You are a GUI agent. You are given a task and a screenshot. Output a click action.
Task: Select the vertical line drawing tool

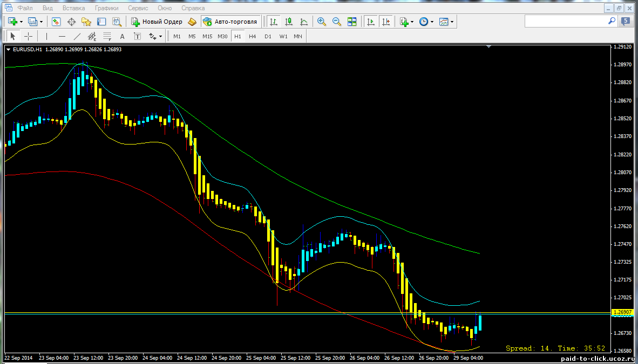coord(47,36)
